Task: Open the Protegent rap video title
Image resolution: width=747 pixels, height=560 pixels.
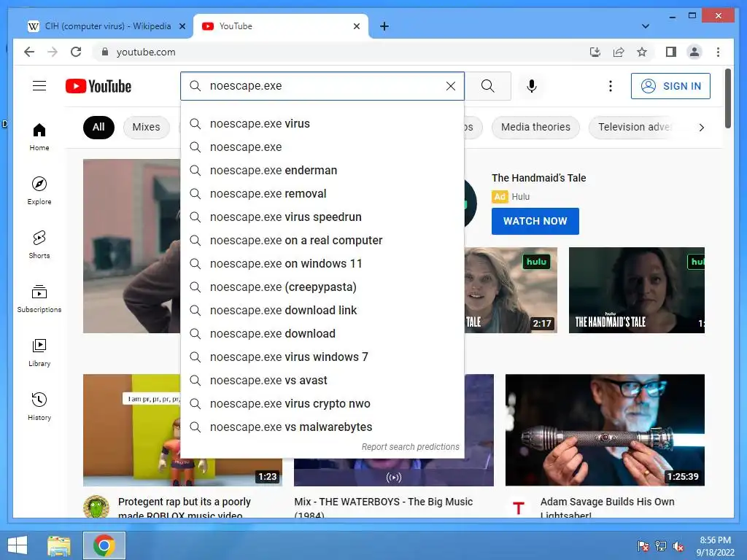Action: point(185,507)
